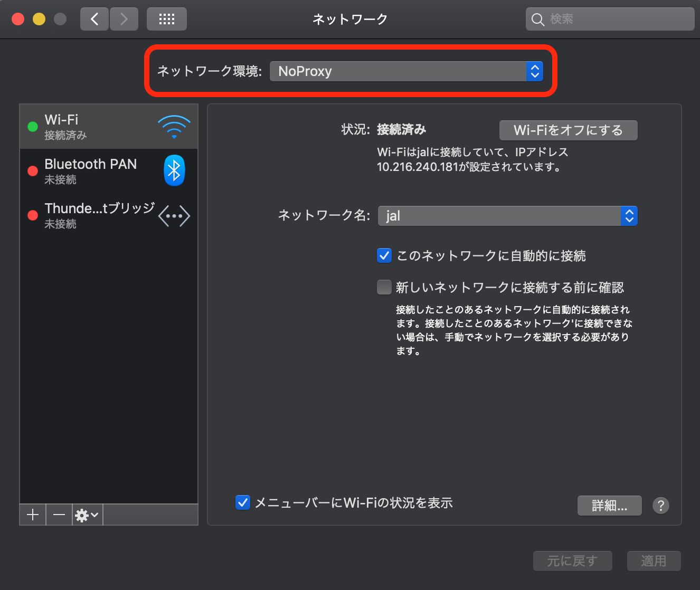Select the Thunderbolt bridge icon
The image size is (700, 590).
(174, 215)
